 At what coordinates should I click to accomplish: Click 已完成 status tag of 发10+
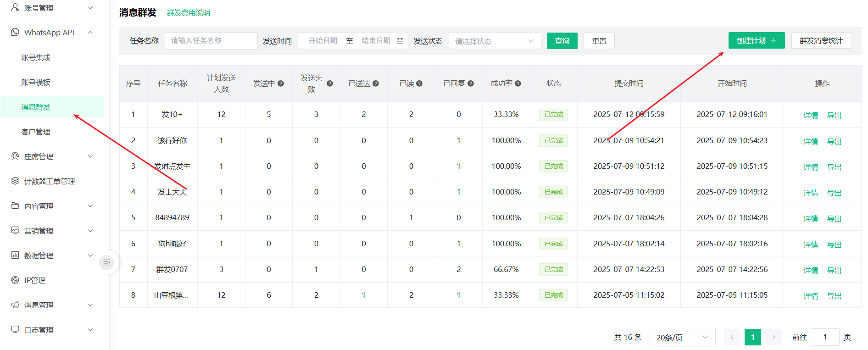[x=554, y=115]
